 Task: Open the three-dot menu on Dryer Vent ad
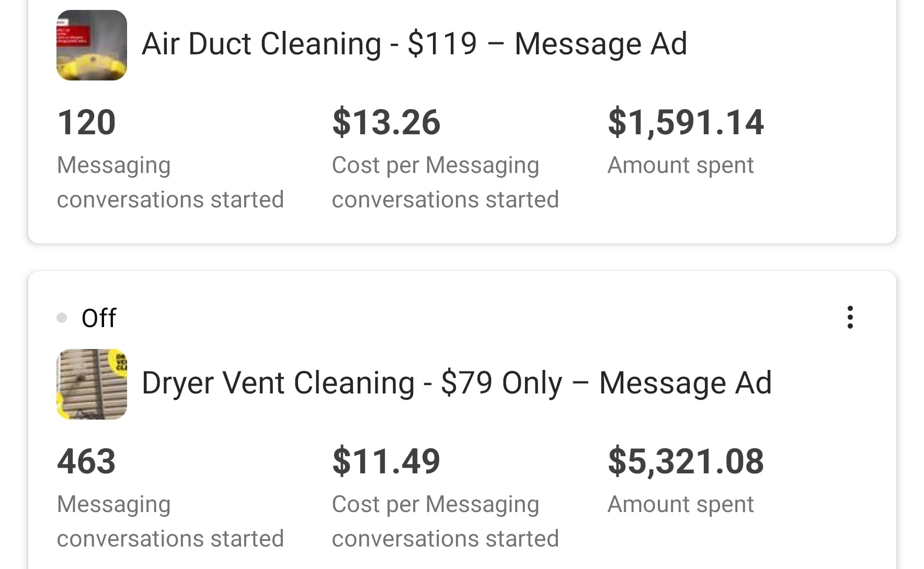850,317
